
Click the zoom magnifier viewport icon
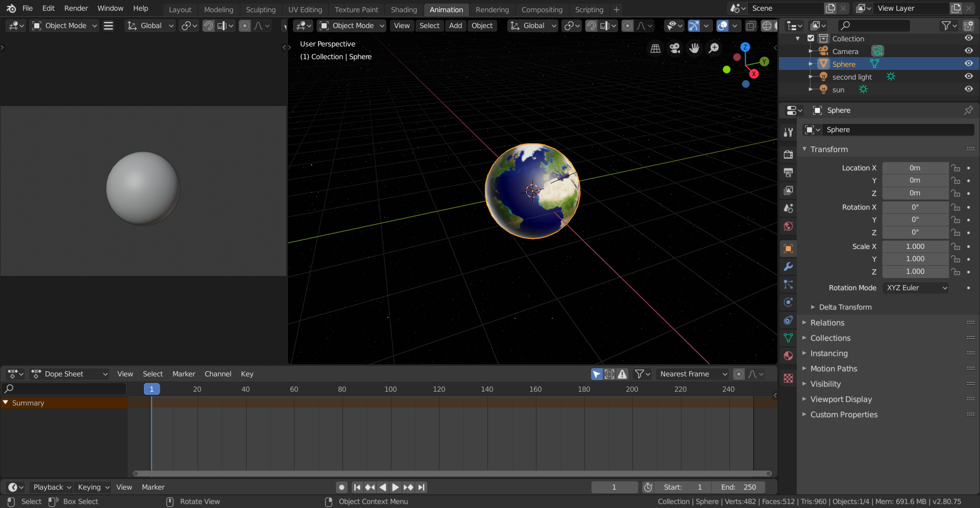(714, 48)
